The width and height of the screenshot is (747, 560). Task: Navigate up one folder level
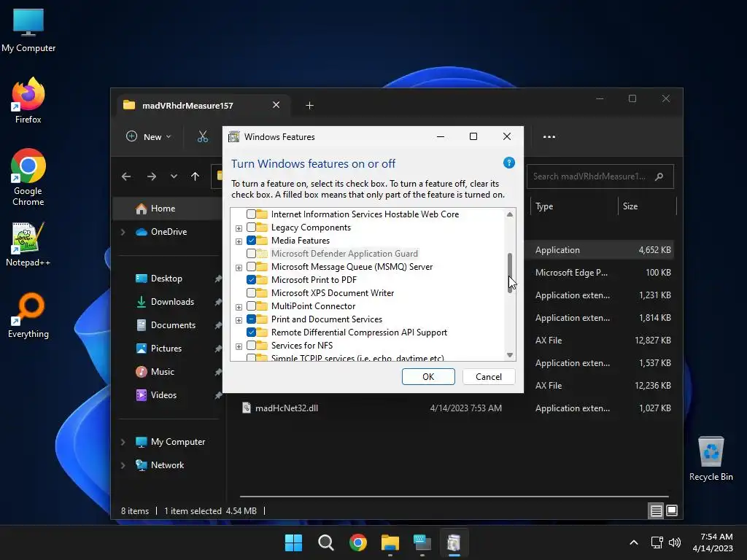click(x=195, y=176)
